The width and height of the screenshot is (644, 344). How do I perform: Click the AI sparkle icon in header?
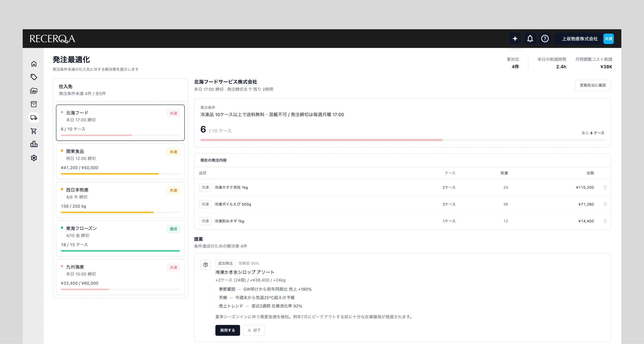(x=515, y=39)
